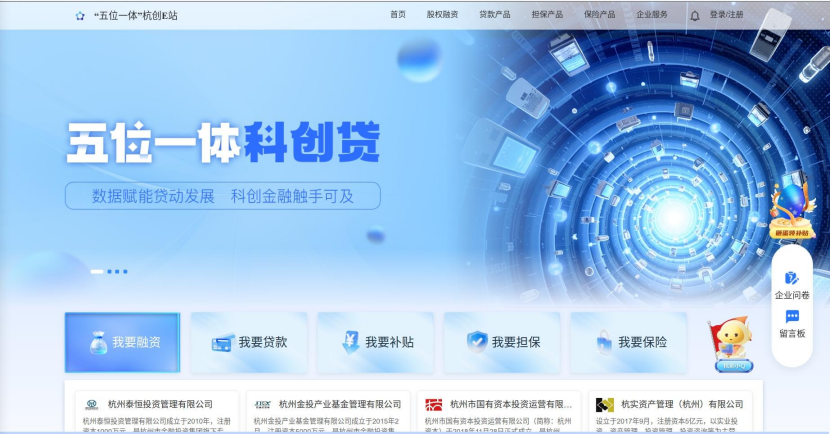Select the 我要保险 tab
Viewport: 830px width, 434px height.
(628, 342)
